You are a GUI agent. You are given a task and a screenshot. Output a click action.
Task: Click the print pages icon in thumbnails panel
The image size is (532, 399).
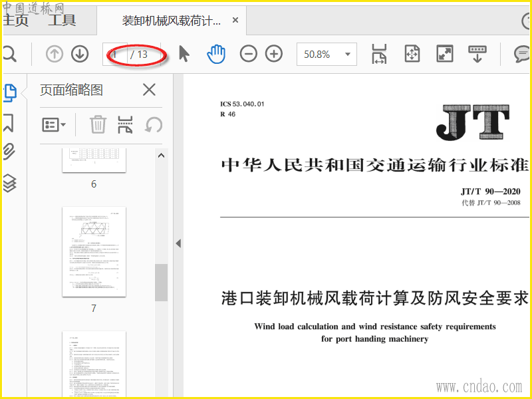coord(125,124)
